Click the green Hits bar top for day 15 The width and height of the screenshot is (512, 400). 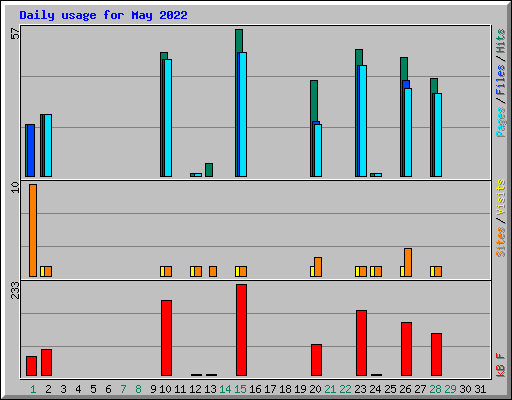239,41
